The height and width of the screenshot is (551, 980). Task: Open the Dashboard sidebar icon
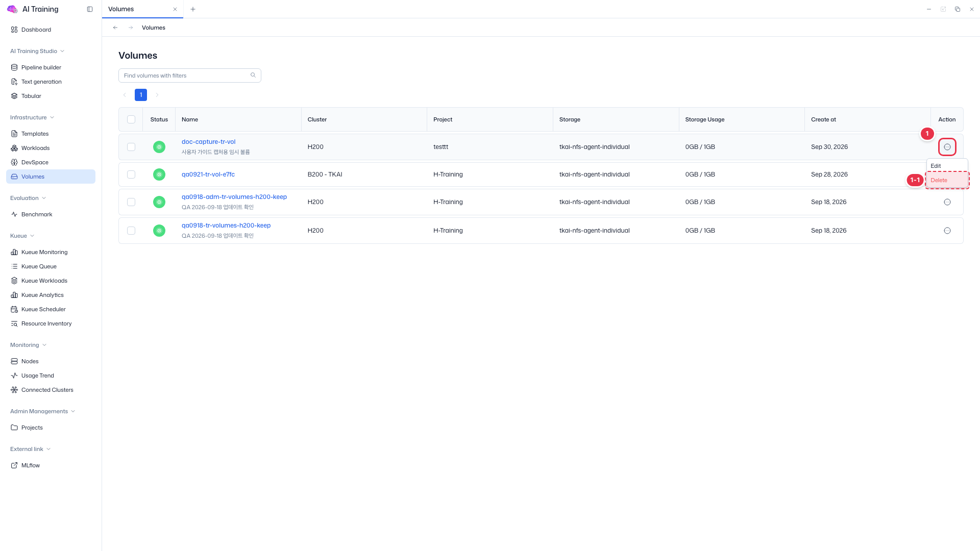pos(14,30)
